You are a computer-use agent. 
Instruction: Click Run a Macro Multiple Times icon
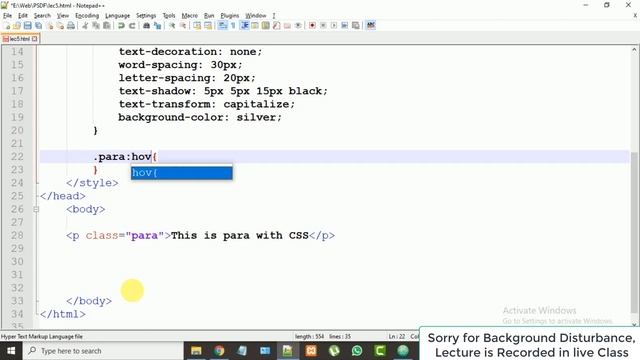tap(345, 26)
